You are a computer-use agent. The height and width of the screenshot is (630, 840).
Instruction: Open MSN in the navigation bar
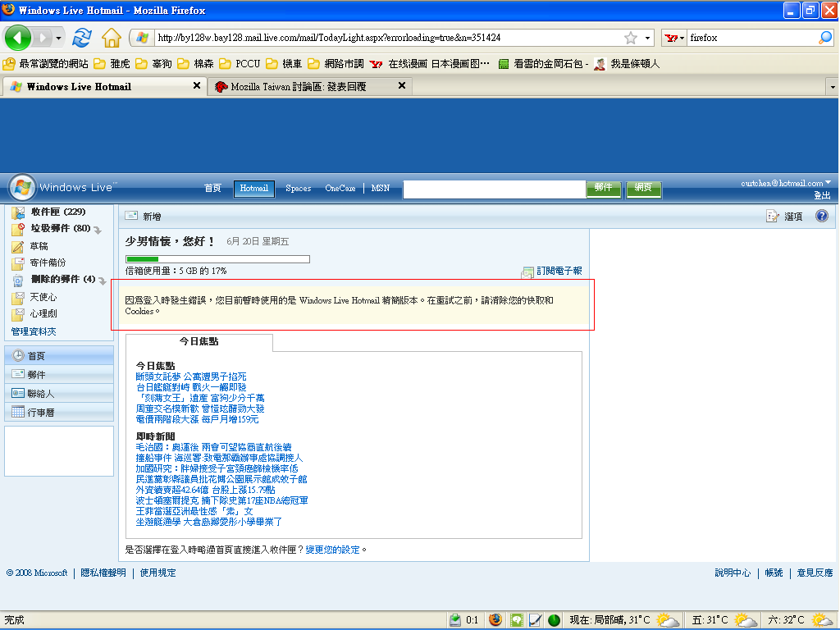(x=381, y=188)
